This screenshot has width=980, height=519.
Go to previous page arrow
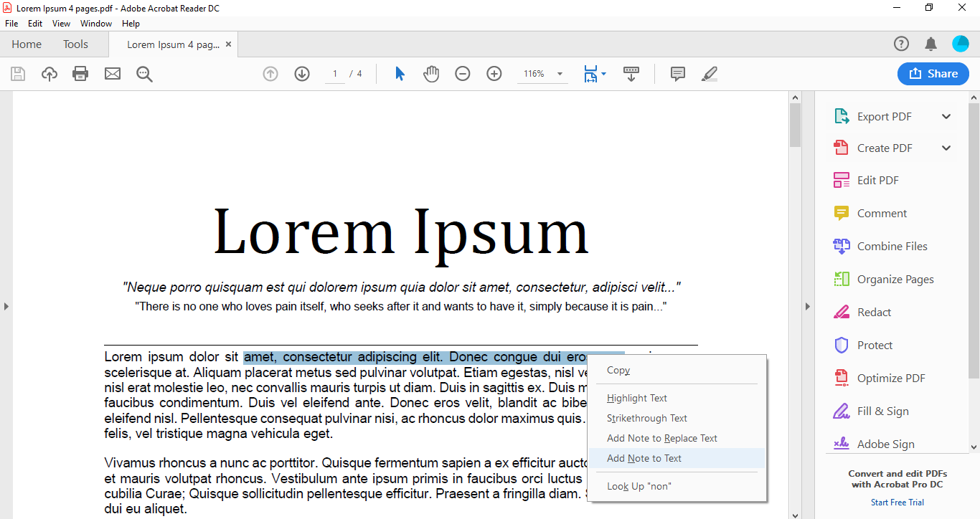[x=270, y=74]
